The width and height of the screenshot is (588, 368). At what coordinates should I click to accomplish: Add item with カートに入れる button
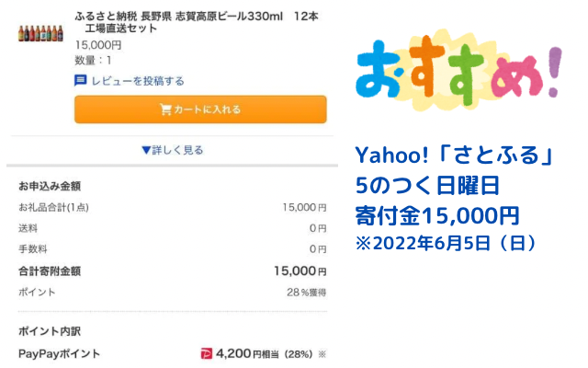(x=200, y=109)
